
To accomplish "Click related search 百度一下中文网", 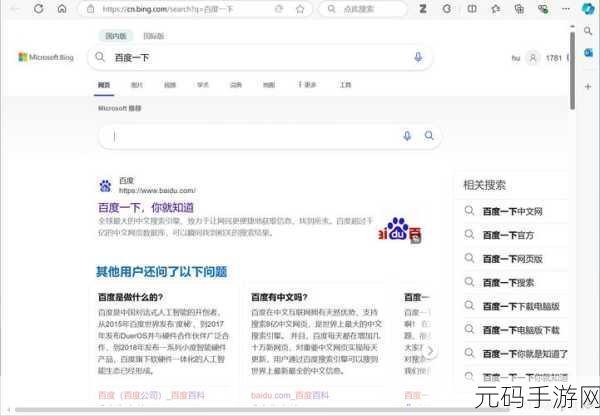I will pyautogui.click(x=513, y=212).
